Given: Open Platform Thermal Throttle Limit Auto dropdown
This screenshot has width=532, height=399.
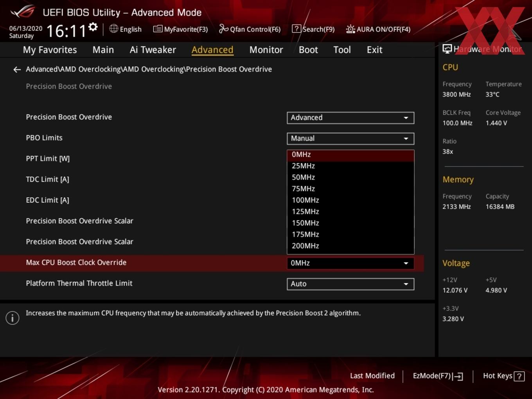Looking at the screenshot, I should coord(350,284).
